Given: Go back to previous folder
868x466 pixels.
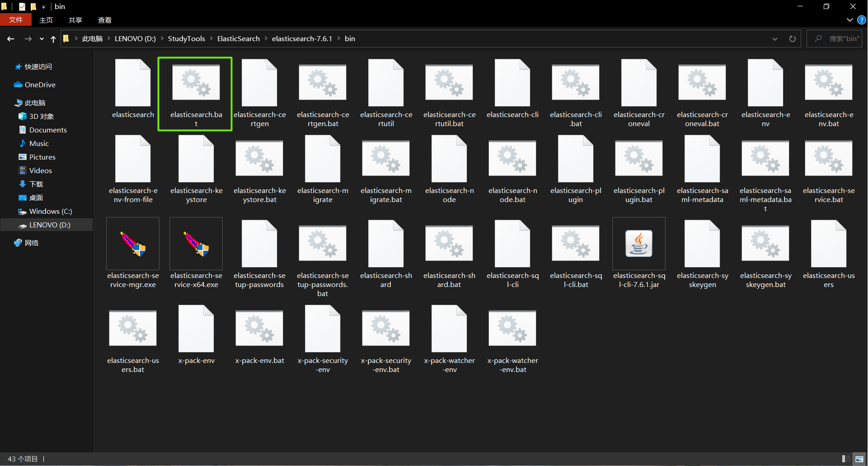Looking at the screenshot, I should tap(11, 39).
